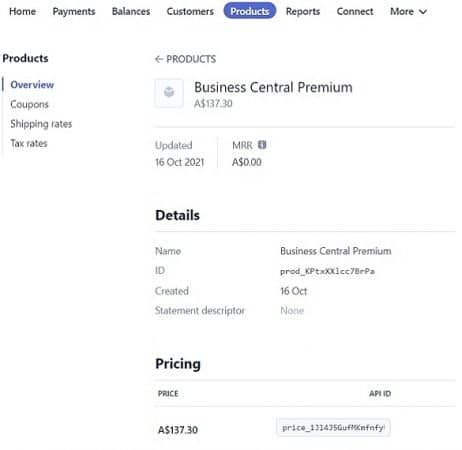Screen dimensions: 462x450
Task: Select Overview in the Products sidebar
Action: point(32,85)
